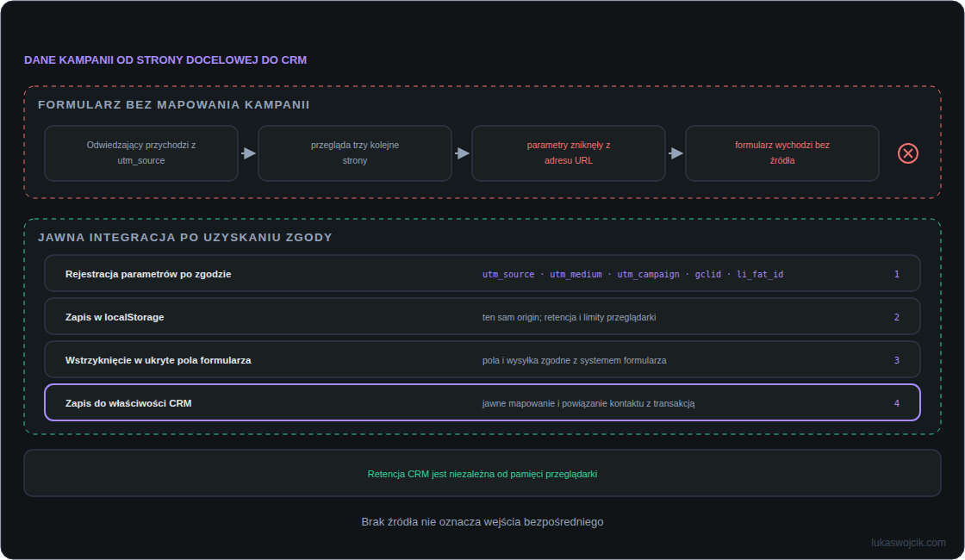
Task: Select the 'Odwiedzający przychodzi z utm_source' box
Action: pos(141,153)
